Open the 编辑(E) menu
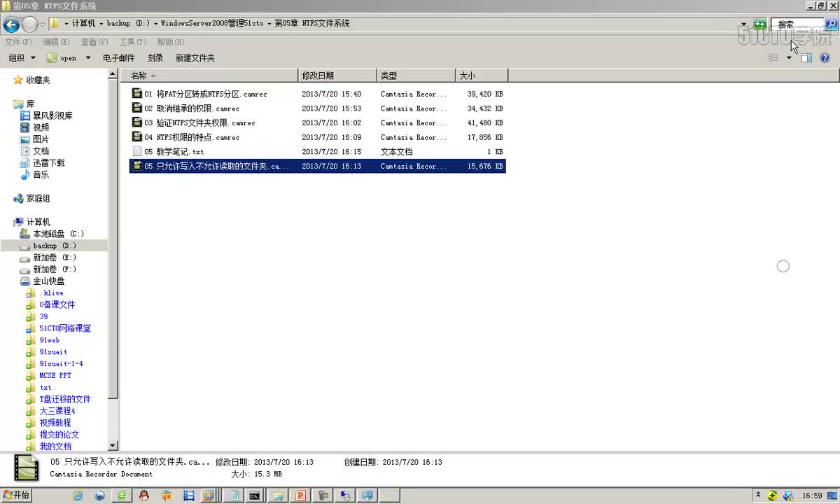The height and width of the screenshot is (504, 840). (x=56, y=42)
